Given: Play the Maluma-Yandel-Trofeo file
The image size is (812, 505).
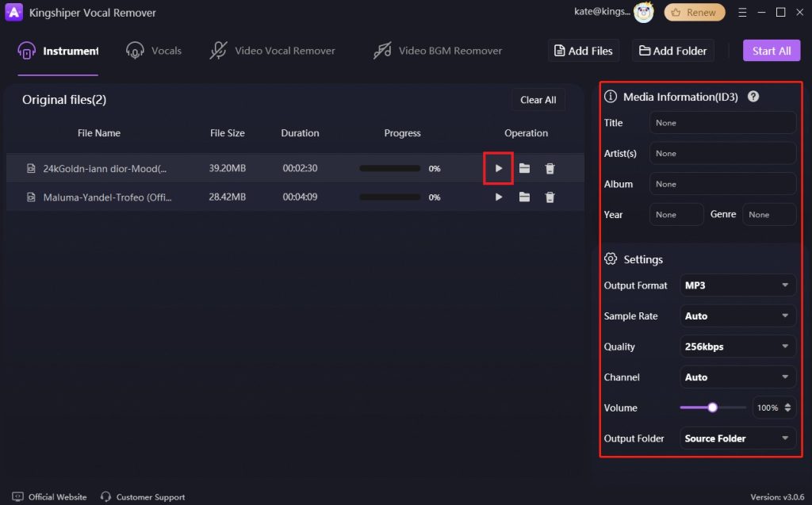Looking at the screenshot, I should pos(498,197).
